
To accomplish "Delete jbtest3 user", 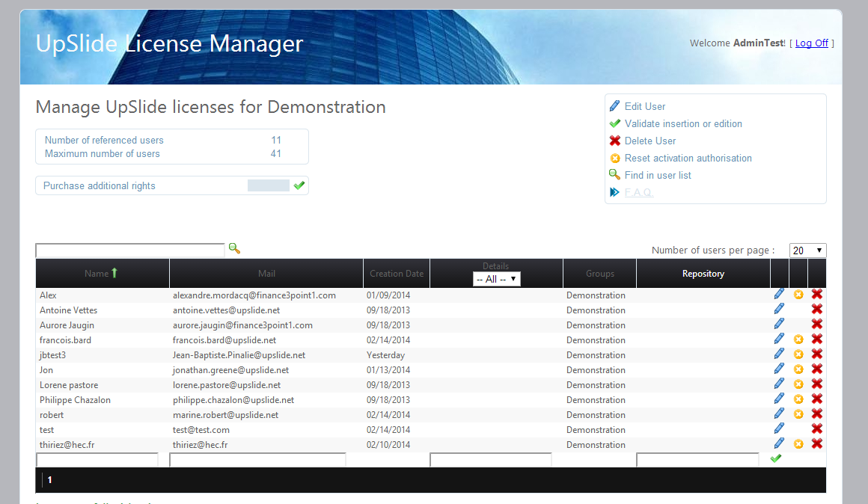I will (817, 354).
